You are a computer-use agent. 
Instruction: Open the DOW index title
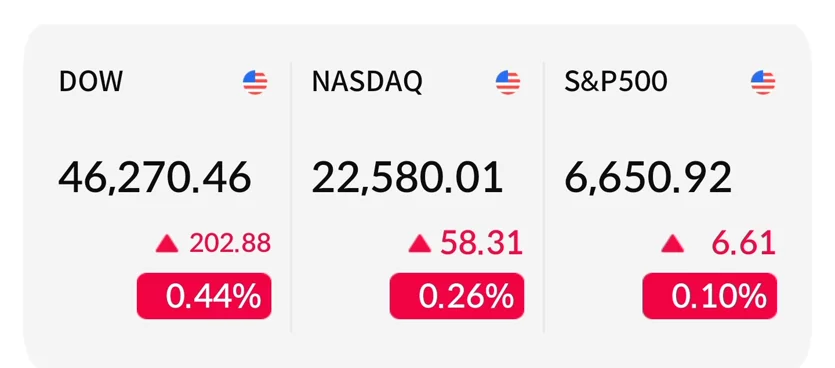[x=91, y=81]
